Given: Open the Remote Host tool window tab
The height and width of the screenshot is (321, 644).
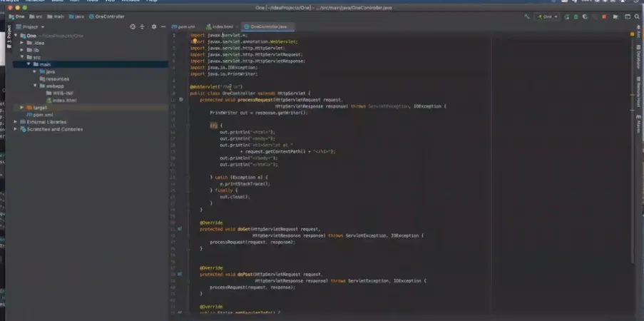Looking at the screenshot, I should point(639,91).
